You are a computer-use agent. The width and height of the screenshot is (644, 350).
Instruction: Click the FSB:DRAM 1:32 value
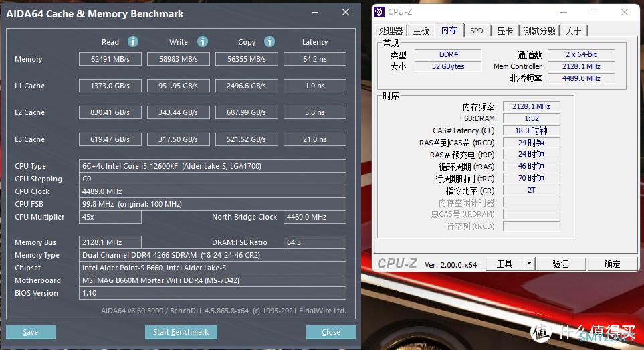point(532,118)
